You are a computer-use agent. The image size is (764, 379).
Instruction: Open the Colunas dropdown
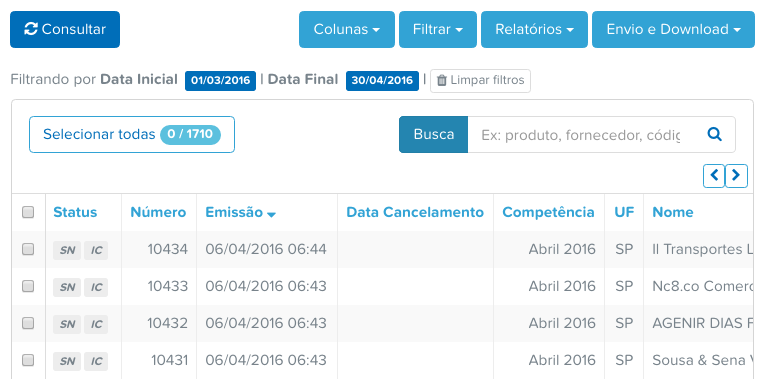pyautogui.click(x=346, y=29)
